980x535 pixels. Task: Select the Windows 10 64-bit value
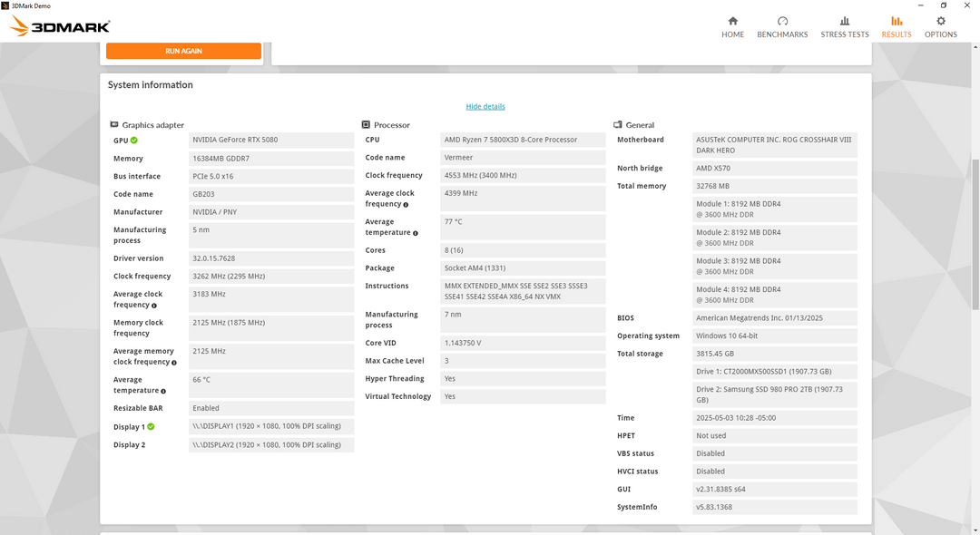click(x=774, y=336)
